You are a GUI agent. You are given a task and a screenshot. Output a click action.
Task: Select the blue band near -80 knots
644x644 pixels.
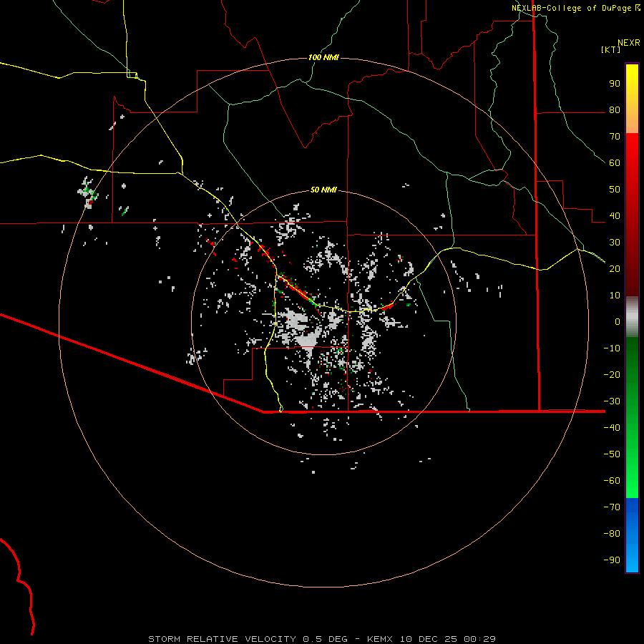(x=632, y=533)
